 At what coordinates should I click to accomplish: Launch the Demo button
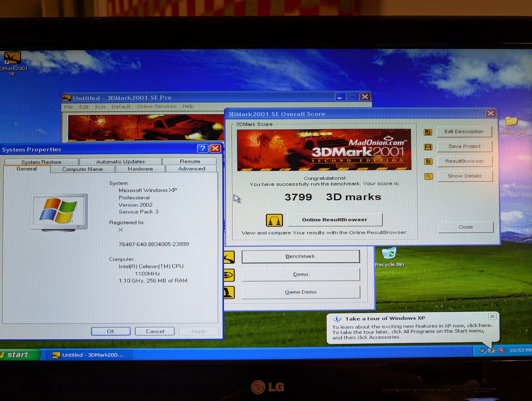[x=301, y=274]
